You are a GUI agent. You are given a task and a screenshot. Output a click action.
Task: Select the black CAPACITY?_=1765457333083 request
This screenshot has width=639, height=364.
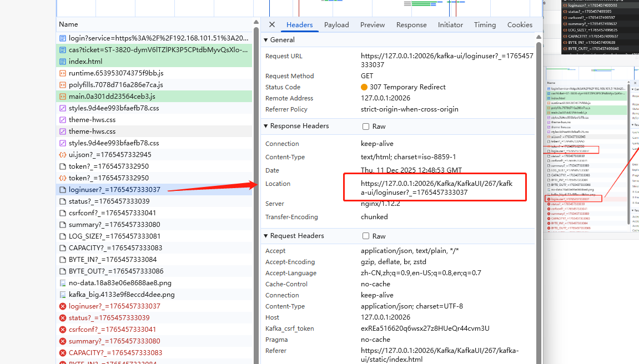[x=154, y=248]
